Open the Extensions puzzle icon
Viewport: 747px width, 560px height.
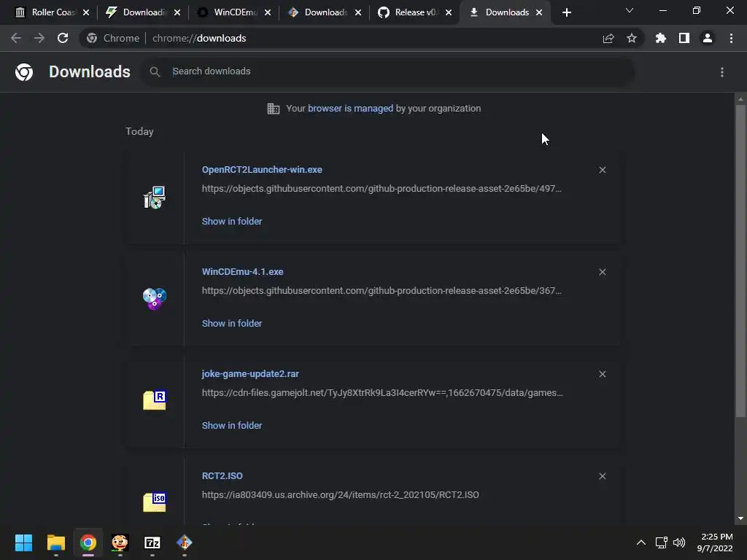661,38
